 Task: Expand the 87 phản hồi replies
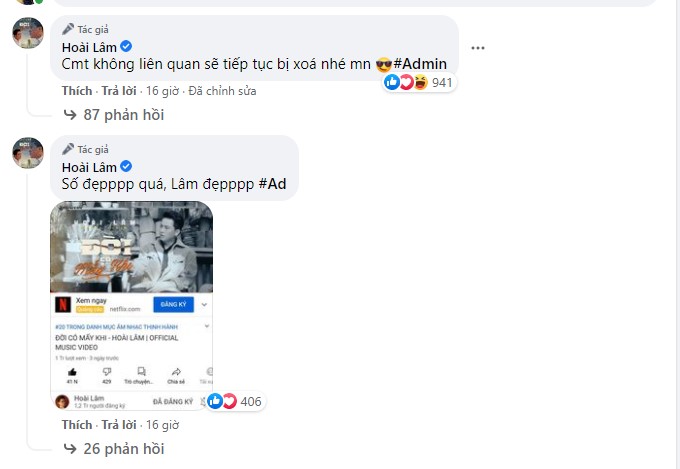114,115
